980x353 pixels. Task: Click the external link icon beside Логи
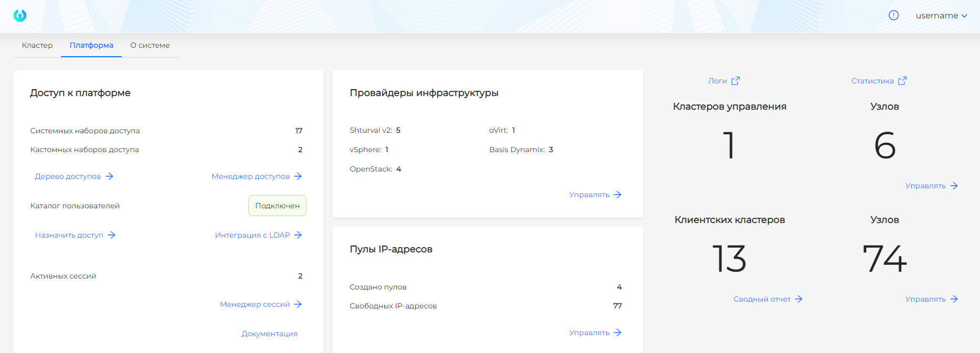735,81
